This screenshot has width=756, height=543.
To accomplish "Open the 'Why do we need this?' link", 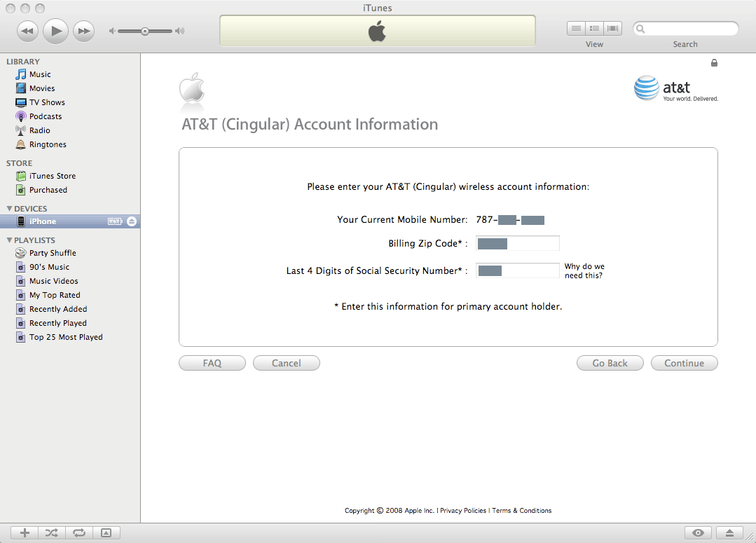I will click(584, 271).
